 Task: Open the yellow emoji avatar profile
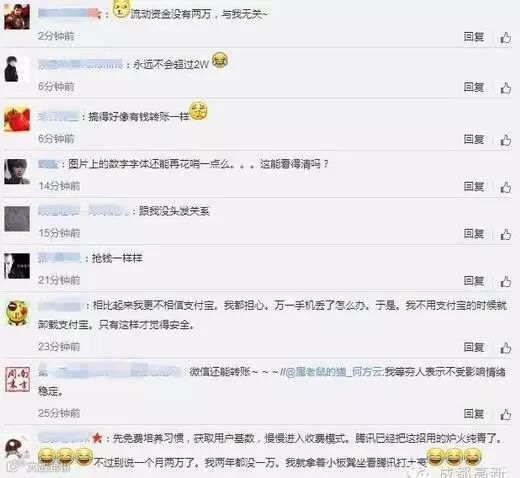pos(17,313)
